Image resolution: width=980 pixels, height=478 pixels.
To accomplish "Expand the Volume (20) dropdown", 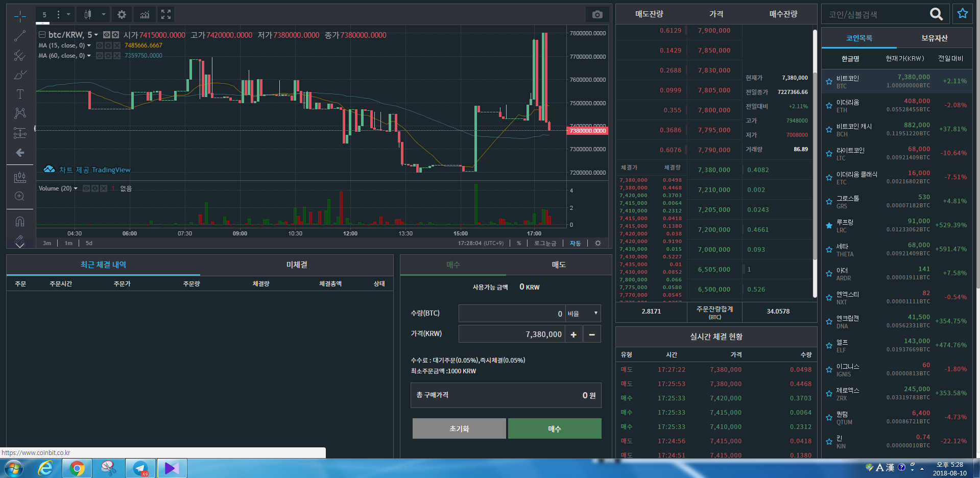I will [76, 188].
